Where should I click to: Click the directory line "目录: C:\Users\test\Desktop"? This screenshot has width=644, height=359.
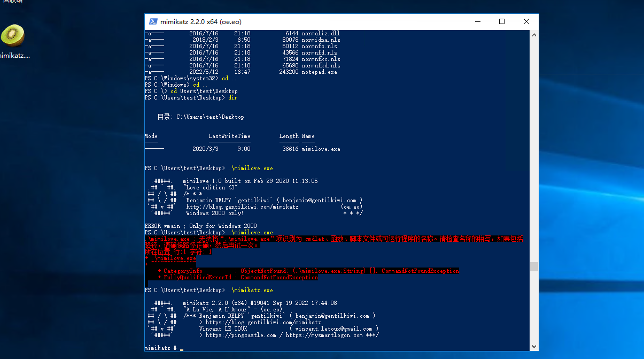[200, 117]
